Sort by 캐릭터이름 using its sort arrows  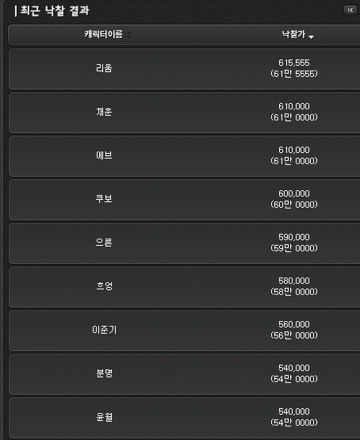click(x=129, y=34)
